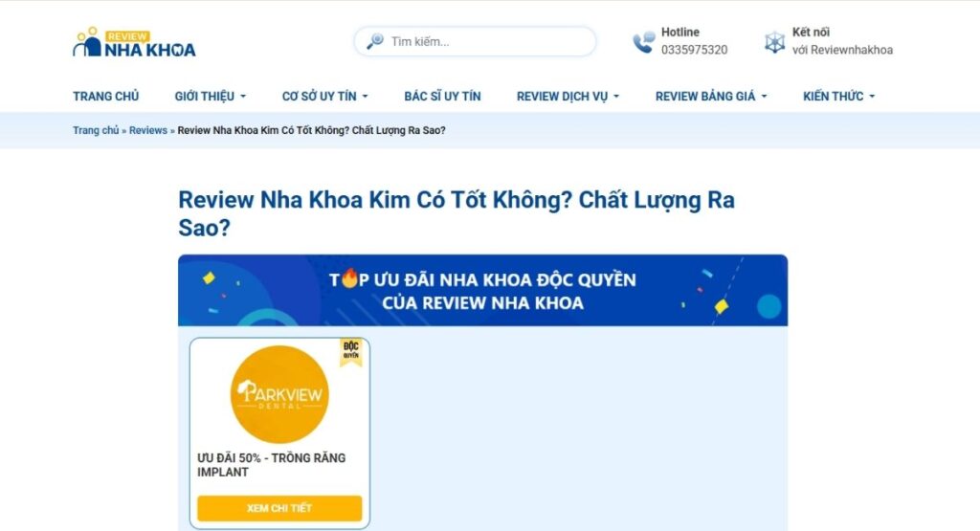The height and width of the screenshot is (531, 980).
Task: Focus the Tìm kiếm search field
Action: pos(475,41)
